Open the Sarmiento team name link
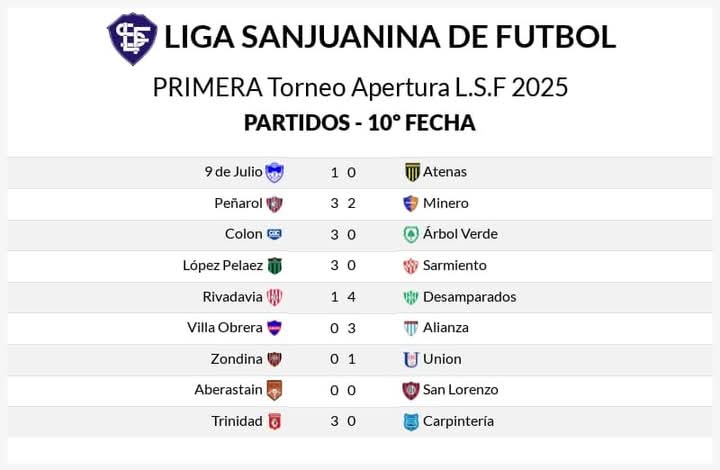The image size is (720, 470). click(455, 265)
